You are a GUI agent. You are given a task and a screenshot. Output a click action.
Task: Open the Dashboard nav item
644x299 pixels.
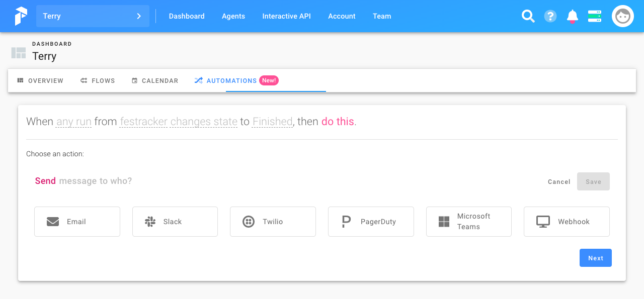(187, 16)
